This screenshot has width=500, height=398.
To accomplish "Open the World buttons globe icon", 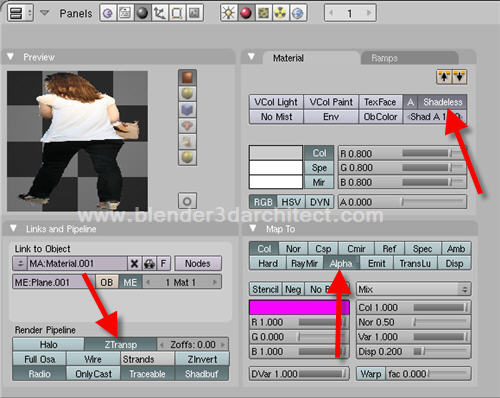I will [298, 14].
